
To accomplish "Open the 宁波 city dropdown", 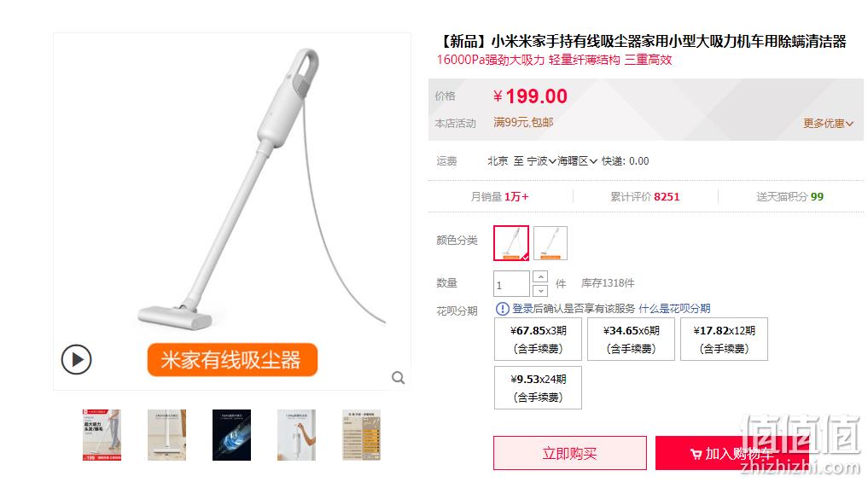I will 541,161.
